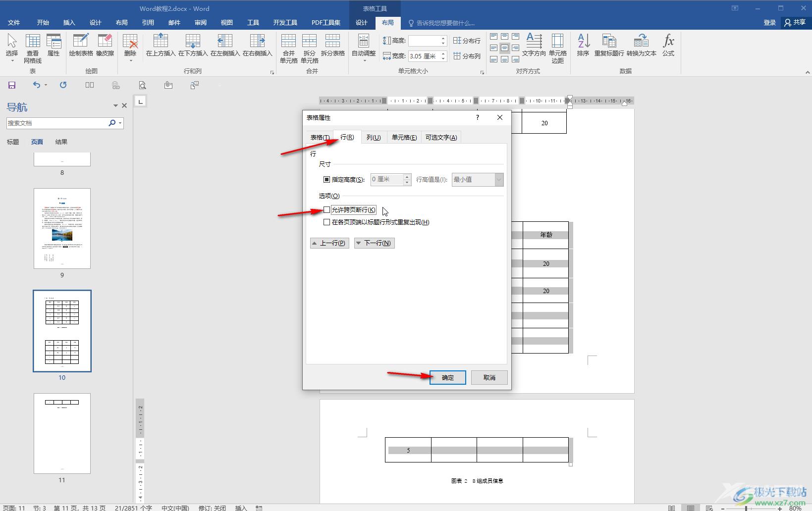Open undo history dropdown arrow
Screen dimensions: 812x511
[46, 85]
